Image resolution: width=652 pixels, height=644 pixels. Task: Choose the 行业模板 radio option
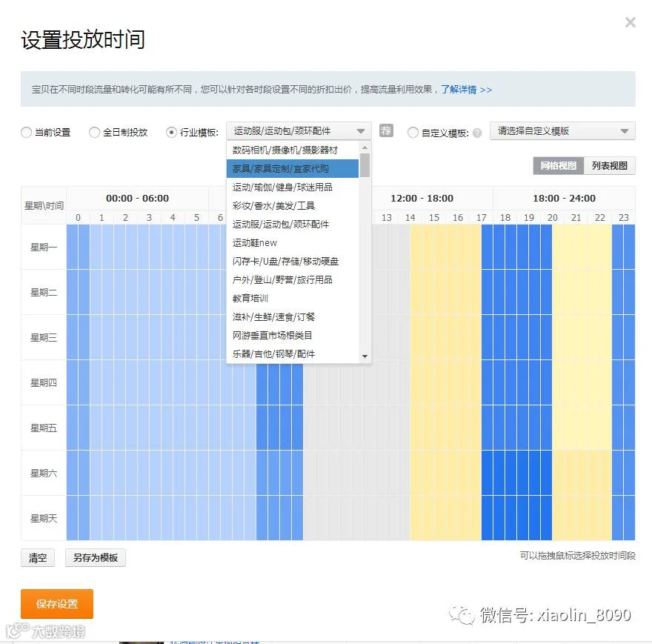pos(171,133)
